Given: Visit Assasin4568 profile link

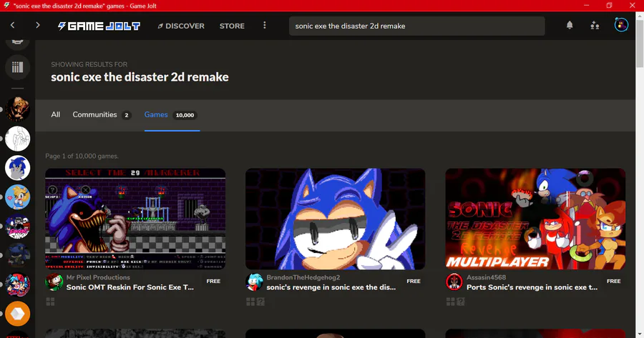Looking at the screenshot, I should click(x=487, y=277).
